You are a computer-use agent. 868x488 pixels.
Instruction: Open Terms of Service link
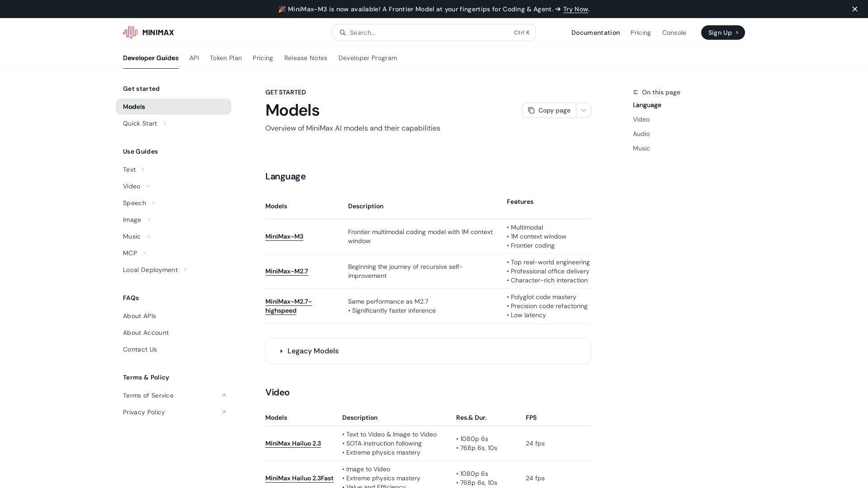click(x=148, y=395)
